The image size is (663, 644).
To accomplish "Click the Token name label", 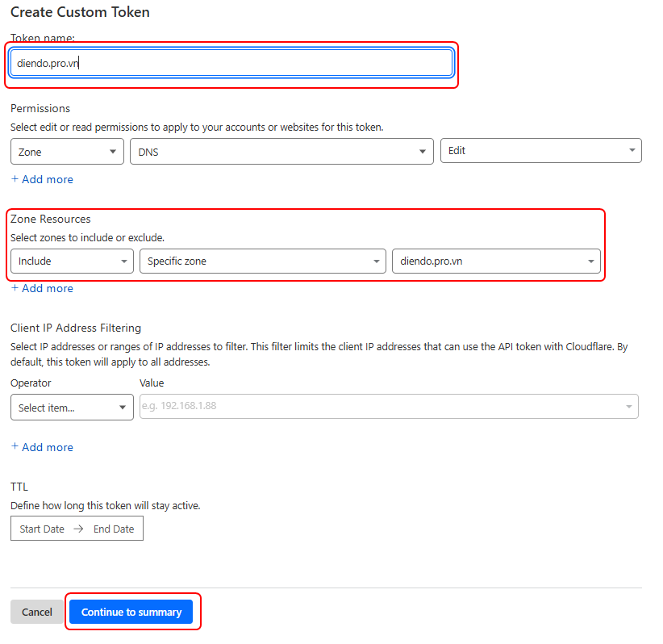I will coord(42,38).
